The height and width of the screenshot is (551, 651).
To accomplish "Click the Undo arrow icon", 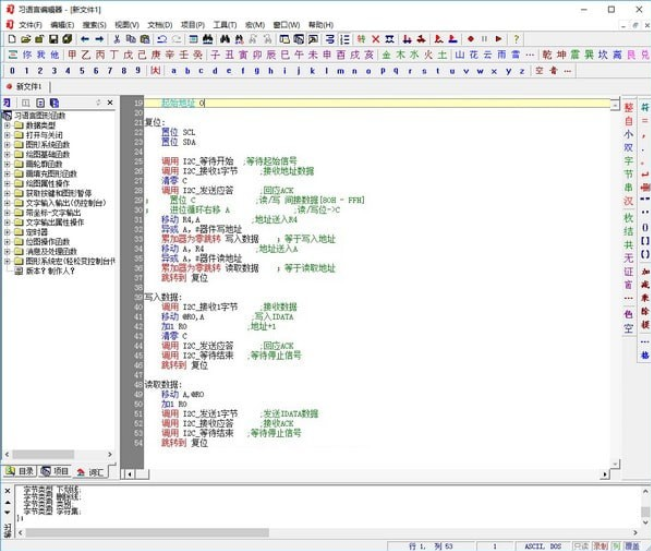I will (x=162, y=39).
